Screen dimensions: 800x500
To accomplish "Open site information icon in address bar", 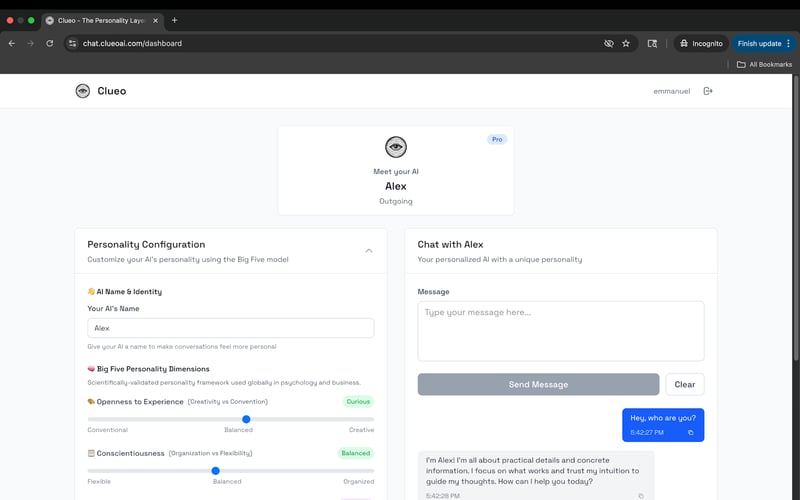I will pyautogui.click(x=72, y=43).
